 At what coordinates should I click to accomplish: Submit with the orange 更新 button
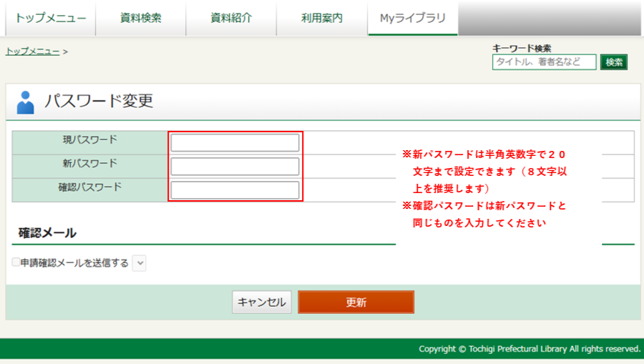point(356,302)
